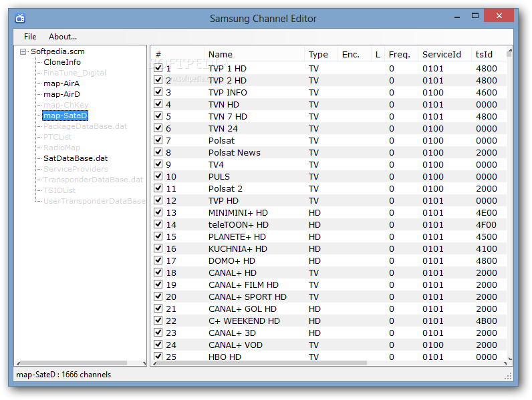Select the PLANETE+ HD channel name
The height and width of the screenshot is (400, 532).
pyautogui.click(x=237, y=236)
